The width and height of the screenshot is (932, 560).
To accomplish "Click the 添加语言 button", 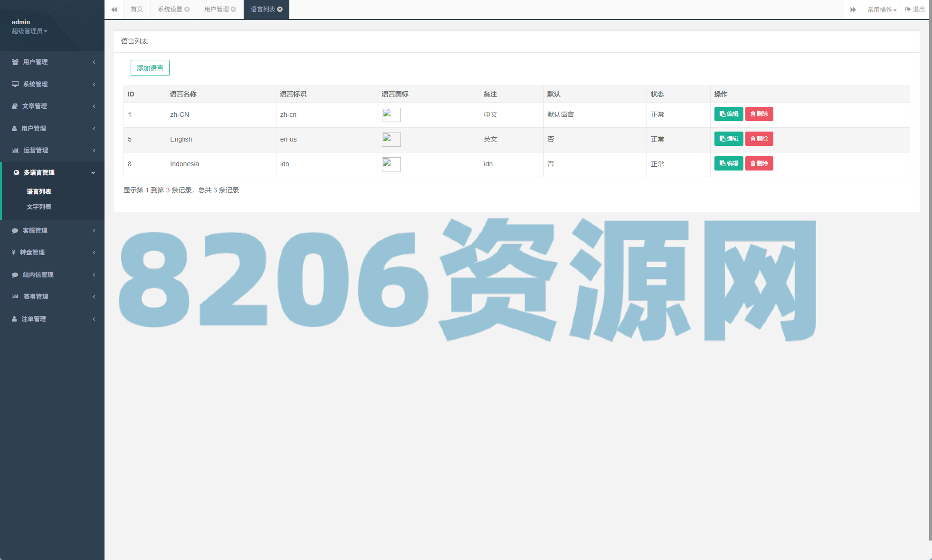I will 150,68.
